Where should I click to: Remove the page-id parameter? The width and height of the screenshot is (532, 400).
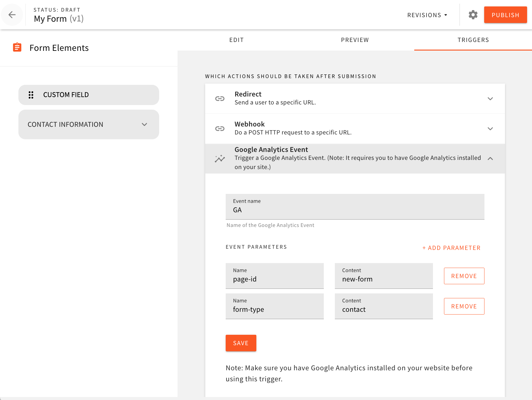[x=464, y=276]
